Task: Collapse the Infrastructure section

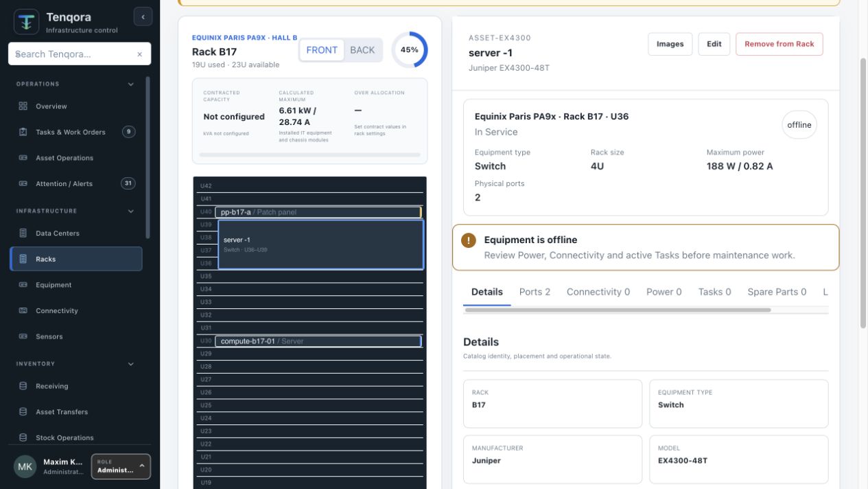Action: [x=131, y=212]
